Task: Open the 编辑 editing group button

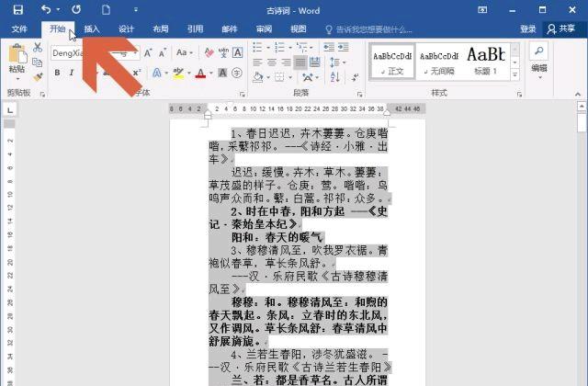Action: (539, 61)
